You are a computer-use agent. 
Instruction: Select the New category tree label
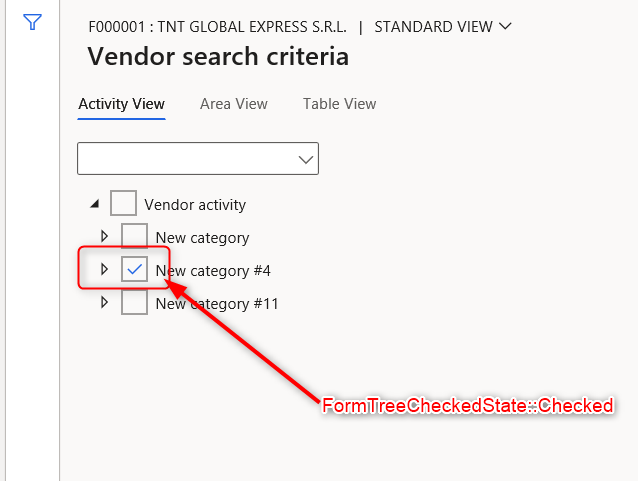coord(202,238)
